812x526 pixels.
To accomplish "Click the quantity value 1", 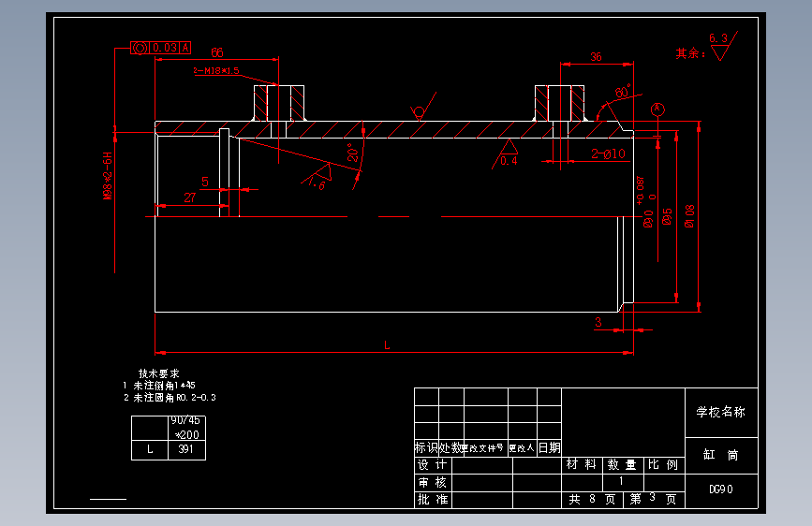I will click(621, 481).
